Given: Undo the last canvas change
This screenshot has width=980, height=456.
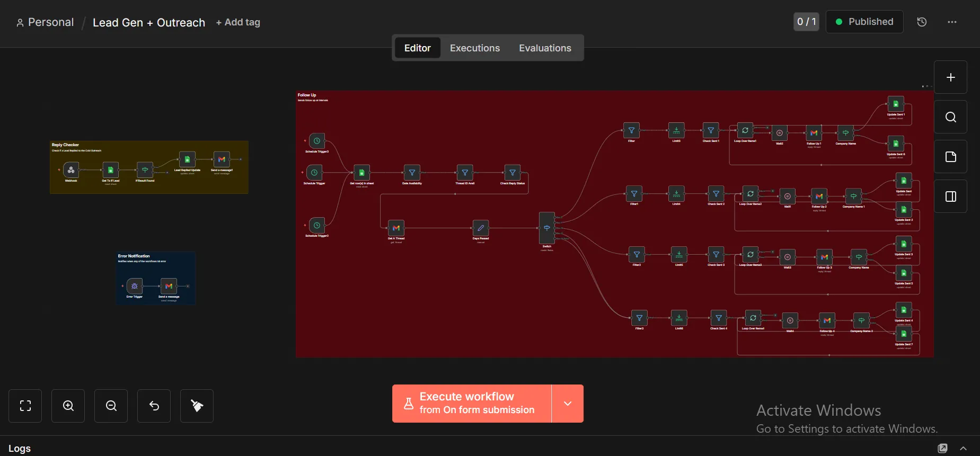Looking at the screenshot, I should point(154,406).
